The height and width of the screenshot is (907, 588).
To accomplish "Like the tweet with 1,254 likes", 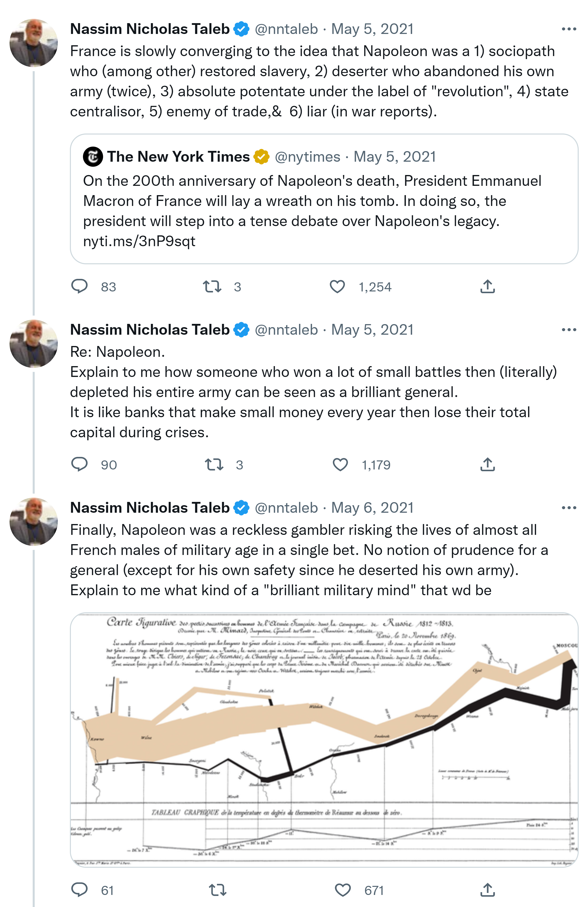I will [337, 286].
